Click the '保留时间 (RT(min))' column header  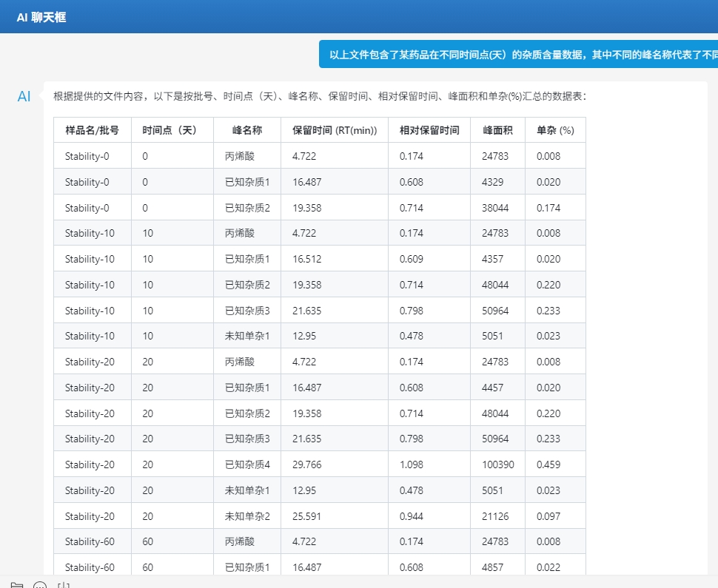tap(335, 130)
